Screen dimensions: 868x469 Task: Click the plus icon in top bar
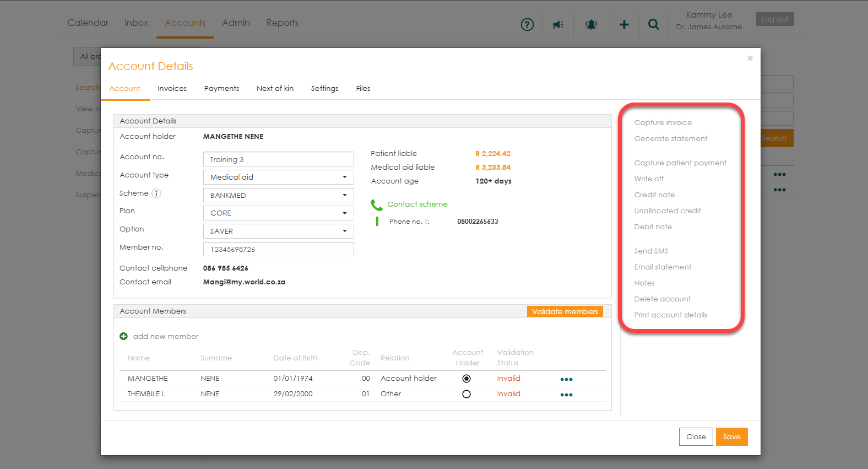pos(624,24)
